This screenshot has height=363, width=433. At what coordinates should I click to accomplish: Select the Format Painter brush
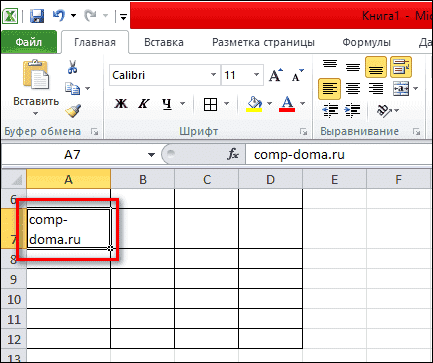73,111
